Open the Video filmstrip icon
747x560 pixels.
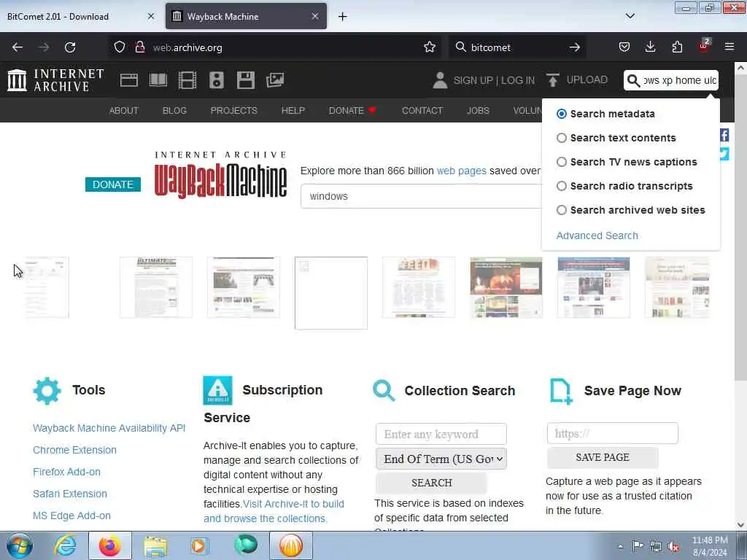187,80
